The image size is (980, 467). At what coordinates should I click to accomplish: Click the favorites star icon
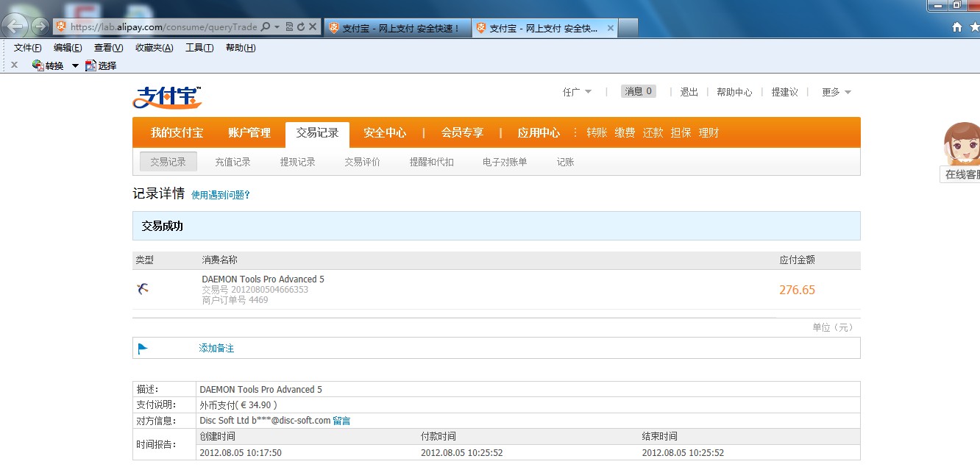975,27
